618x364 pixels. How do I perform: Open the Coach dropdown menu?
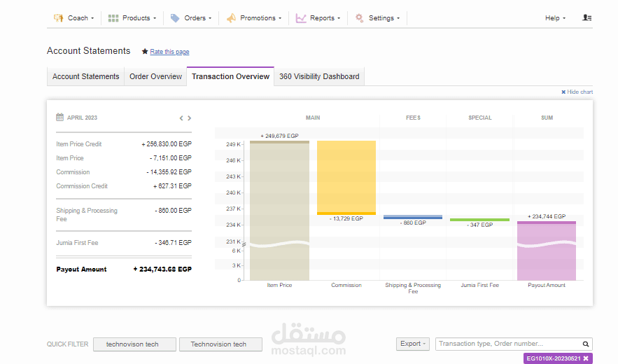click(74, 17)
